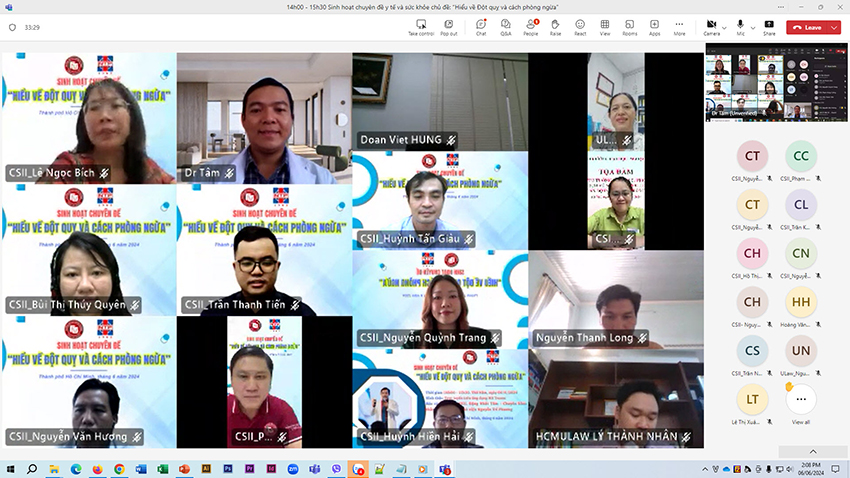This screenshot has height=478, width=850.
Task: Turn the Camera on
Action: pos(711,27)
